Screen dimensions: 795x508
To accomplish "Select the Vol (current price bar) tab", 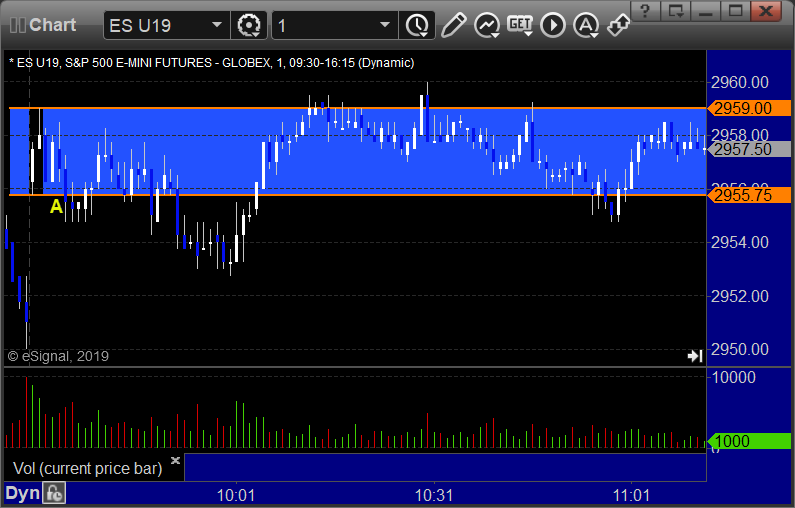I will pos(88,468).
